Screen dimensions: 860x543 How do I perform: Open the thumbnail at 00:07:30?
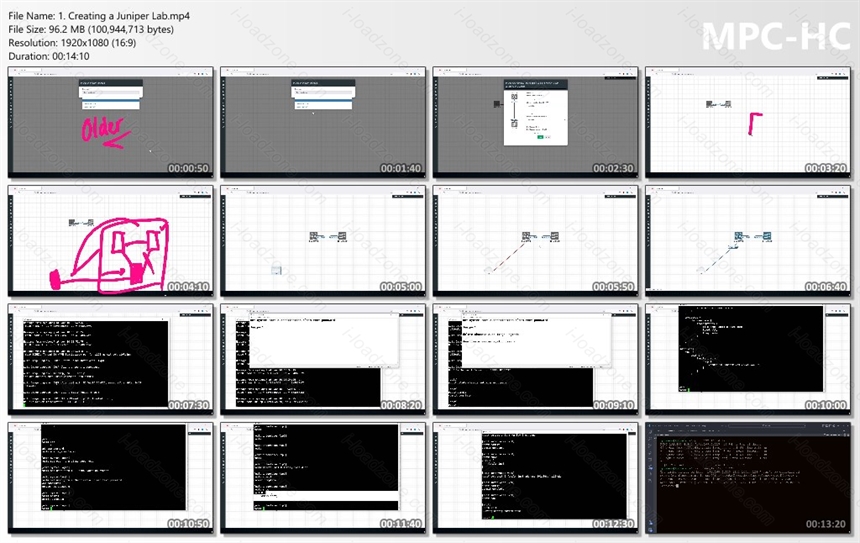point(111,359)
